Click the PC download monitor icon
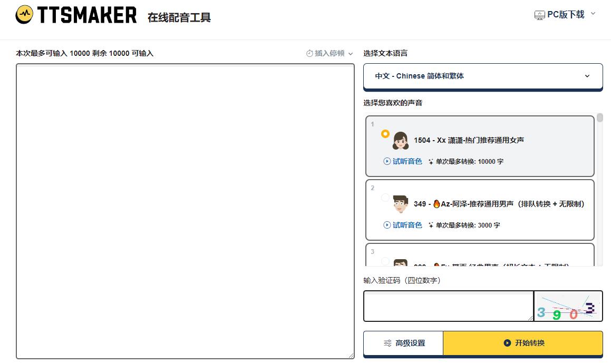611x364 pixels. click(539, 15)
